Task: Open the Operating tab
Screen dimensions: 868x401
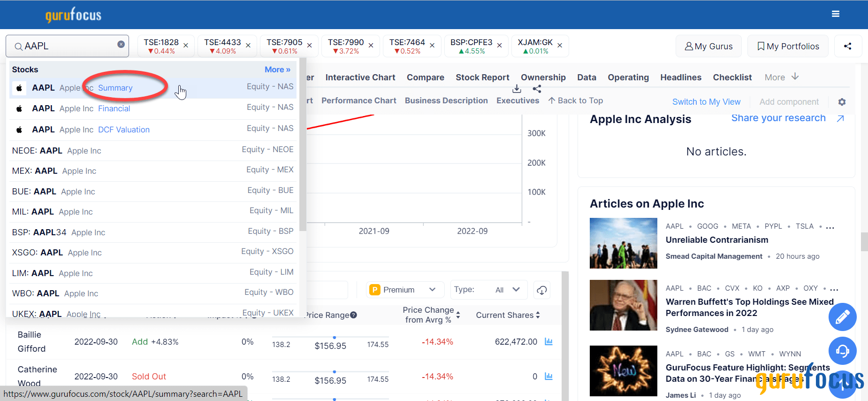Action: pyautogui.click(x=628, y=77)
